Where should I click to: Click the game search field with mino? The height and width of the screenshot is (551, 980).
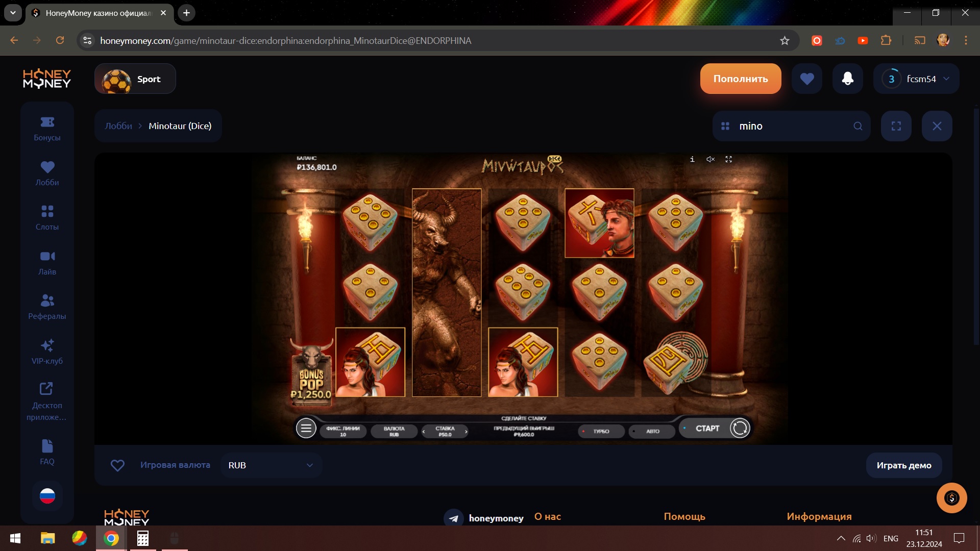tap(791, 126)
